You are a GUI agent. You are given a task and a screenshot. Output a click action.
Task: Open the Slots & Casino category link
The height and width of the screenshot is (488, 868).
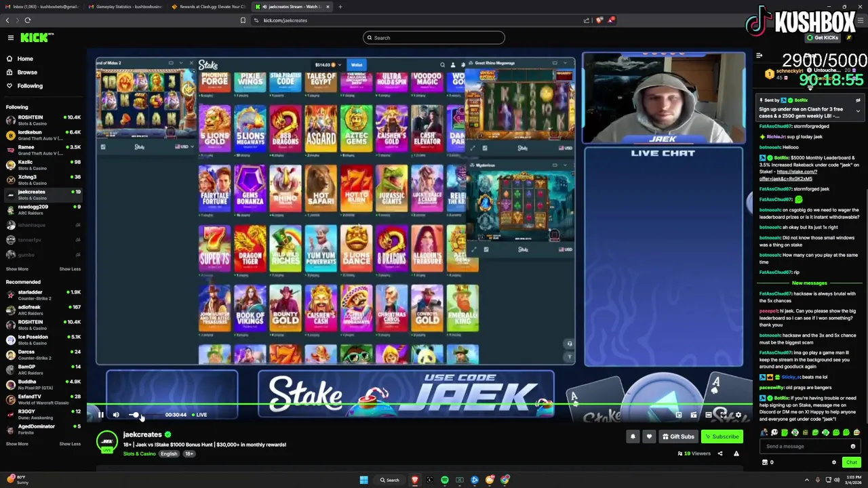139,454
